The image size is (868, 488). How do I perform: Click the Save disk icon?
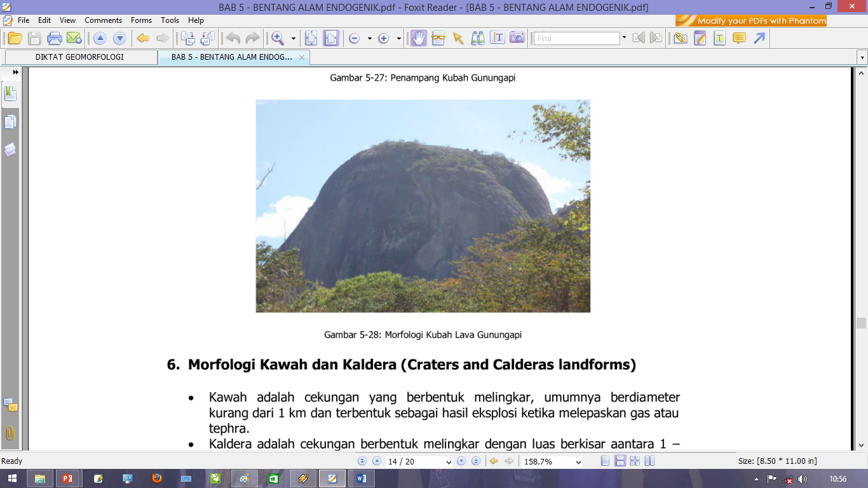click(34, 38)
